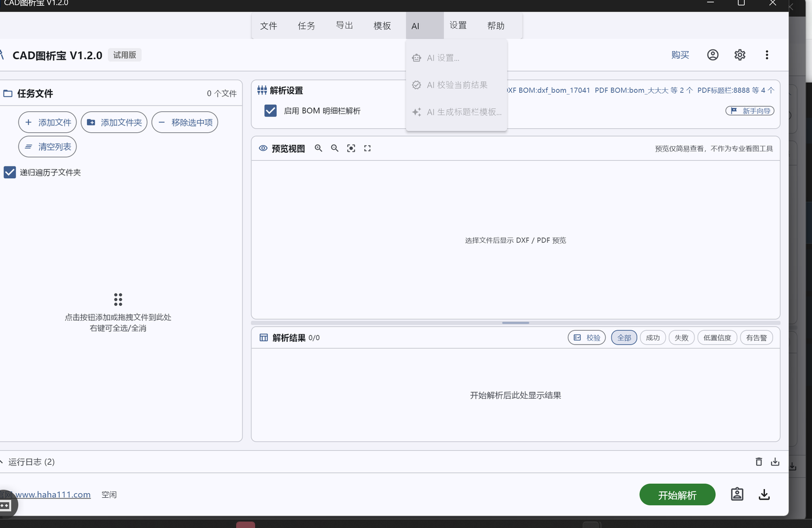Click the 新手向导 button

[x=750, y=111]
